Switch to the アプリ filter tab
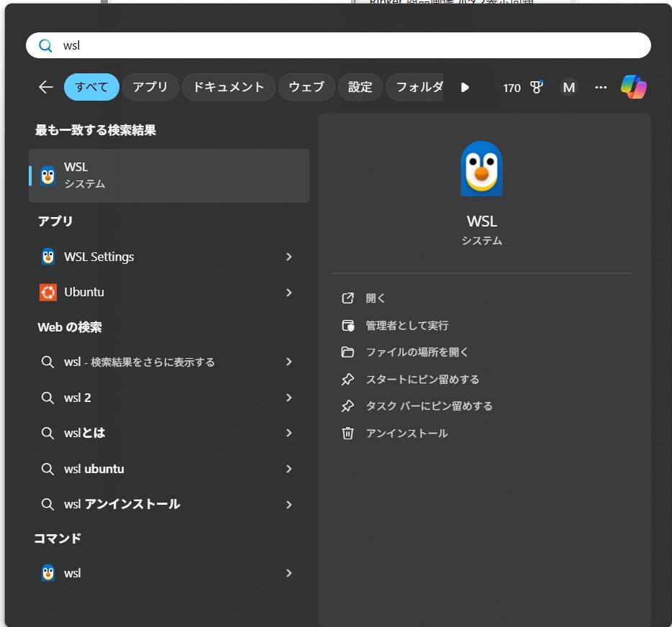The image size is (672, 627). 150,87
